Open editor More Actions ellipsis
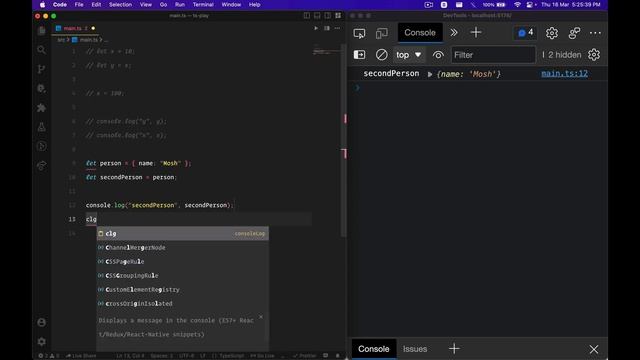Viewport: 640px width, 360px height. point(337,28)
